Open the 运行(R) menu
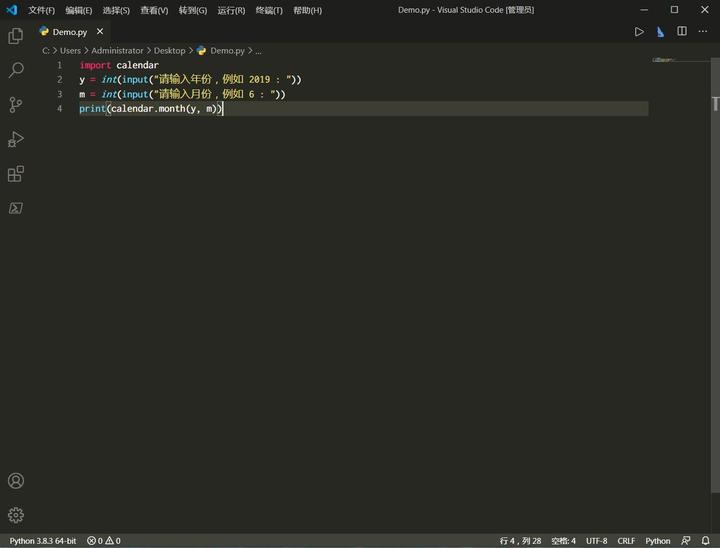Screen dimensions: 720x548 click(231, 10)
